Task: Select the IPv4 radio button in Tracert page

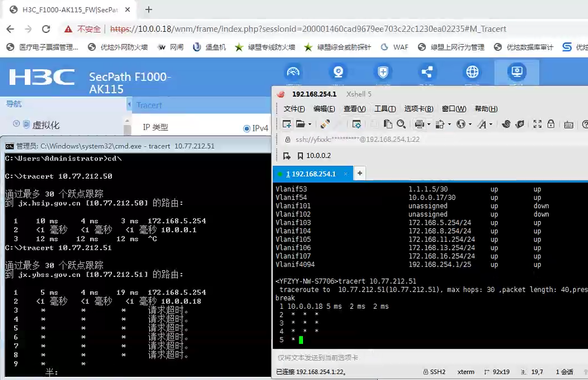Action: point(246,129)
